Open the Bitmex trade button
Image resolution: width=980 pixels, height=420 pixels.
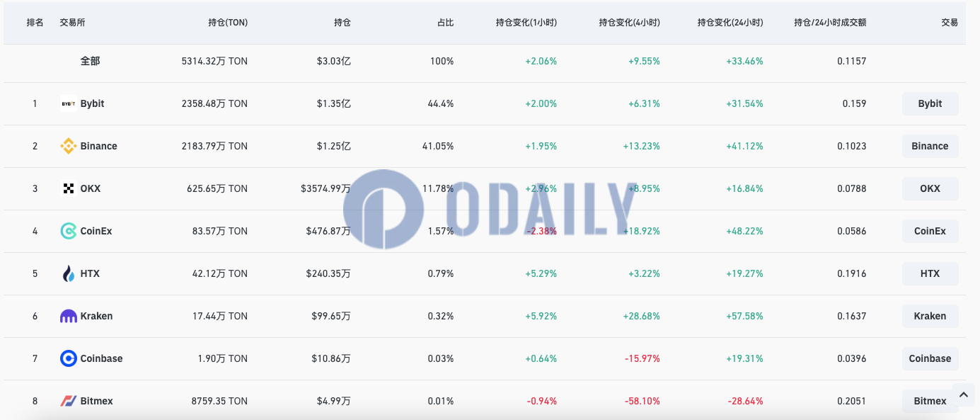point(930,401)
